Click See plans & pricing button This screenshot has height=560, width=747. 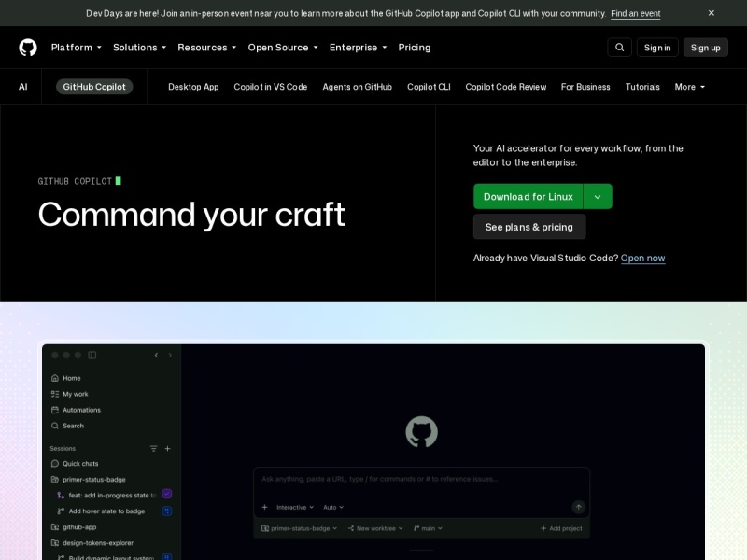[x=529, y=227]
